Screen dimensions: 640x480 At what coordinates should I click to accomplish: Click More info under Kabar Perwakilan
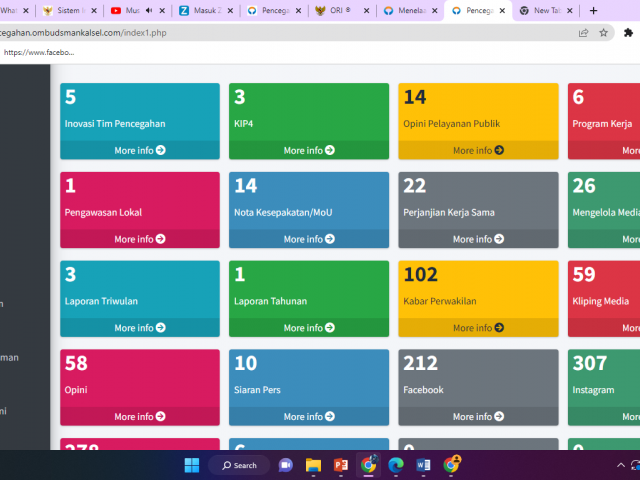(x=478, y=328)
